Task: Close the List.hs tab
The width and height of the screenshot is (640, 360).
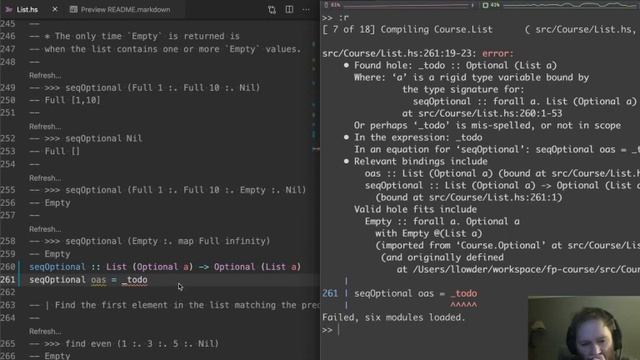Action: coord(55,9)
